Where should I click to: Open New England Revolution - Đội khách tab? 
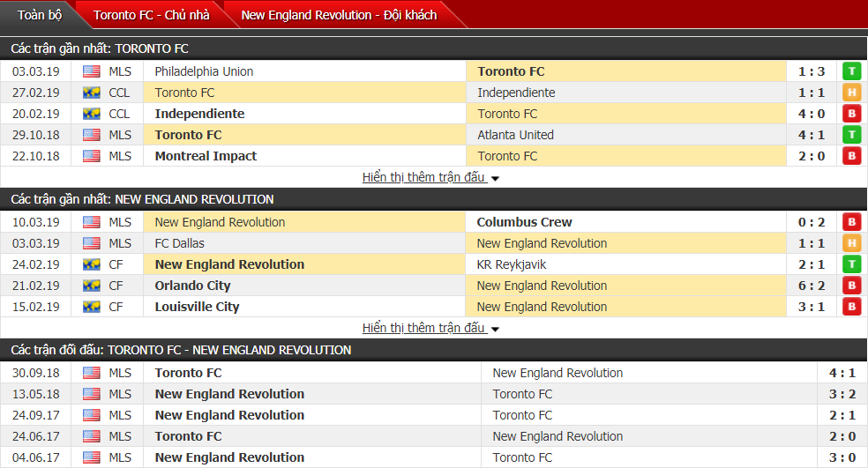tap(339, 15)
